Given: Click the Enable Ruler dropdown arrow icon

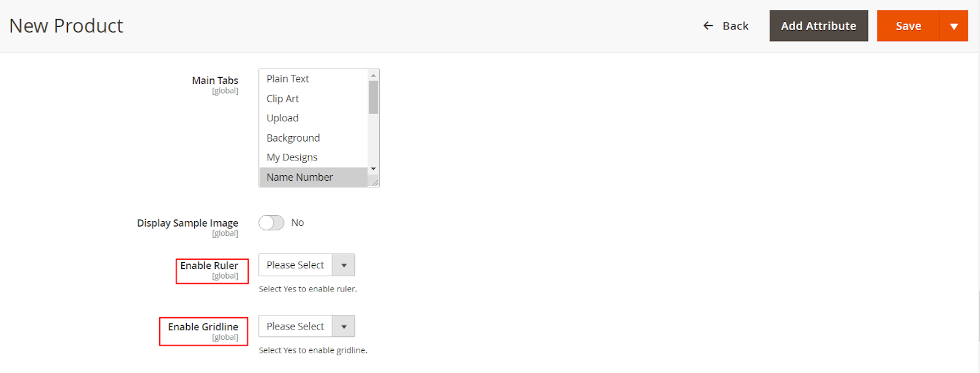Looking at the screenshot, I should pos(344,265).
